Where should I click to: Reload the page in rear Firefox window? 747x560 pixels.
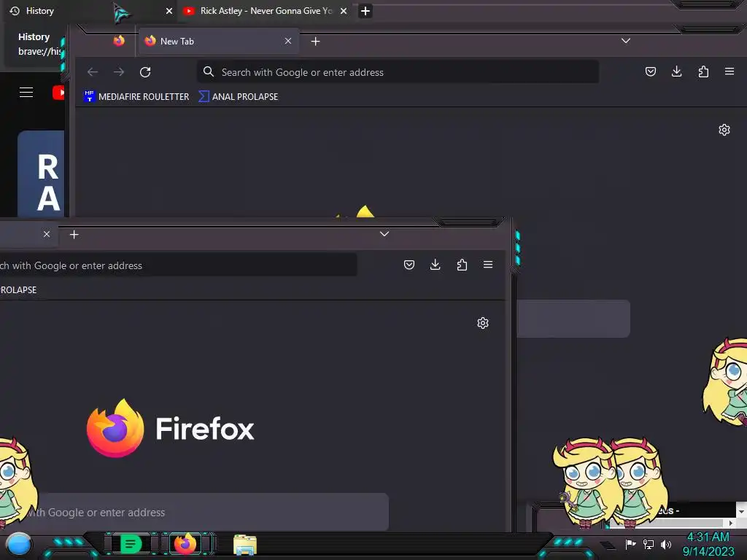(x=145, y=72)
